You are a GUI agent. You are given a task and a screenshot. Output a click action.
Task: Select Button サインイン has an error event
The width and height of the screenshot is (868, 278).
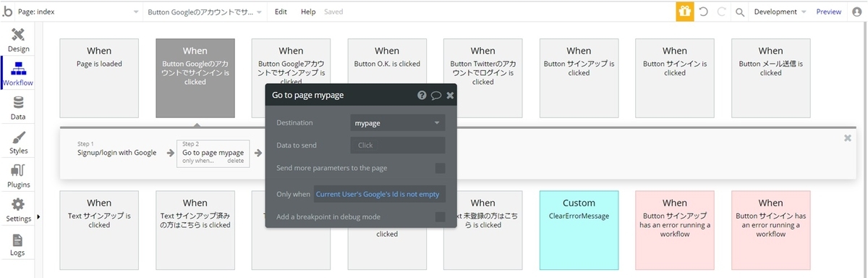pyautogui.click(x=770, y=230)
